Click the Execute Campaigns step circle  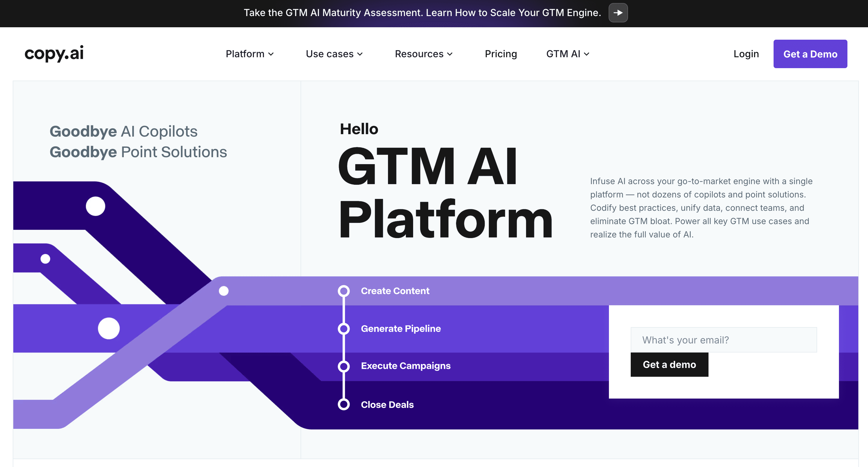point(344,366)
